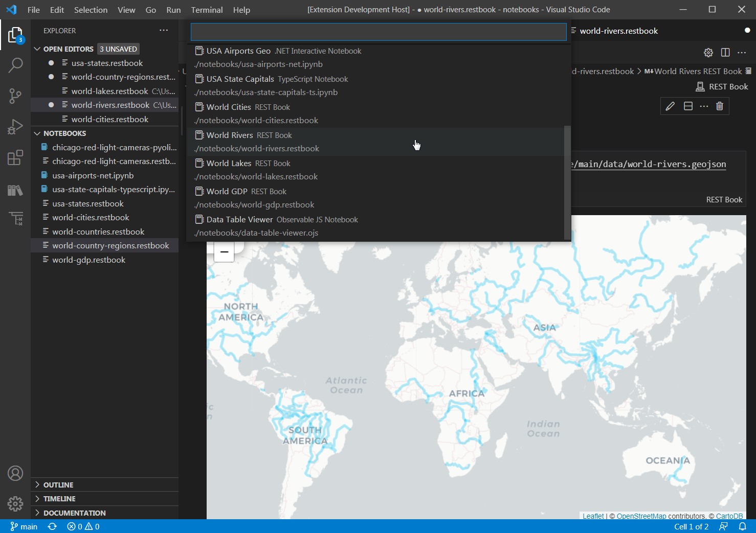Click the REST Book kernel icon
This screenshot has height=533, width=756.
tap(700, 87)
